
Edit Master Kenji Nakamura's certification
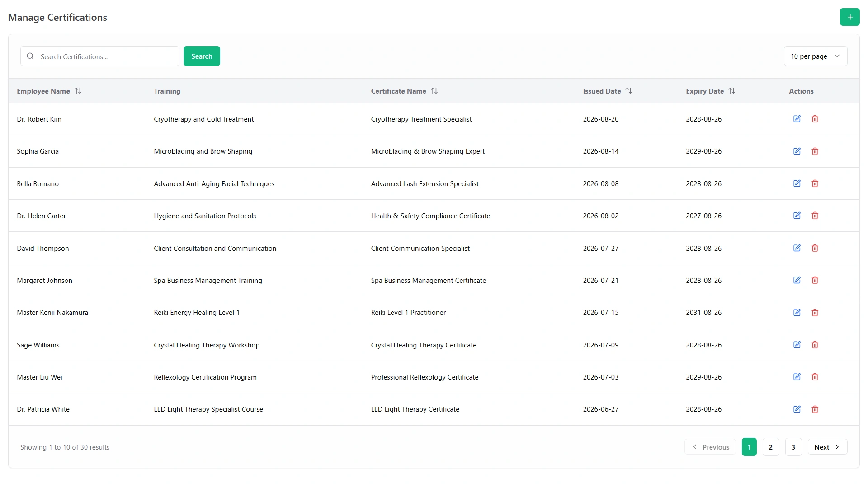pyautogui.click(x=797, y=313)
